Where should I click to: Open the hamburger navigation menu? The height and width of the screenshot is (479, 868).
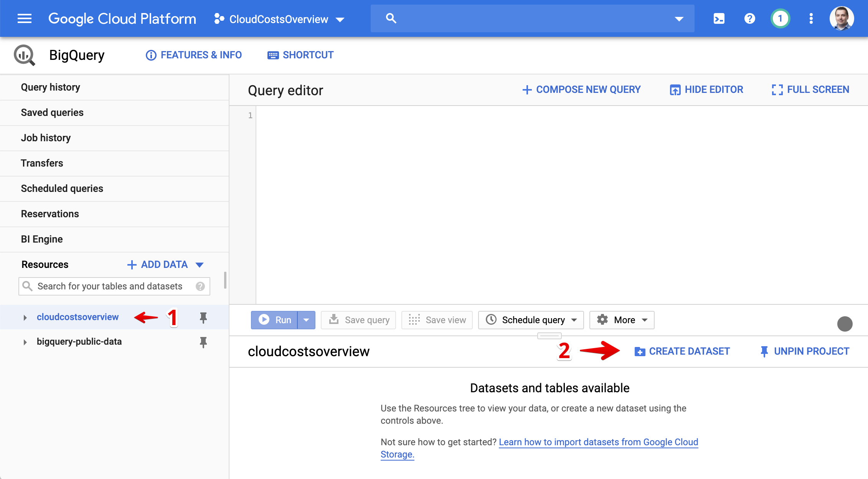pos(25,18)
